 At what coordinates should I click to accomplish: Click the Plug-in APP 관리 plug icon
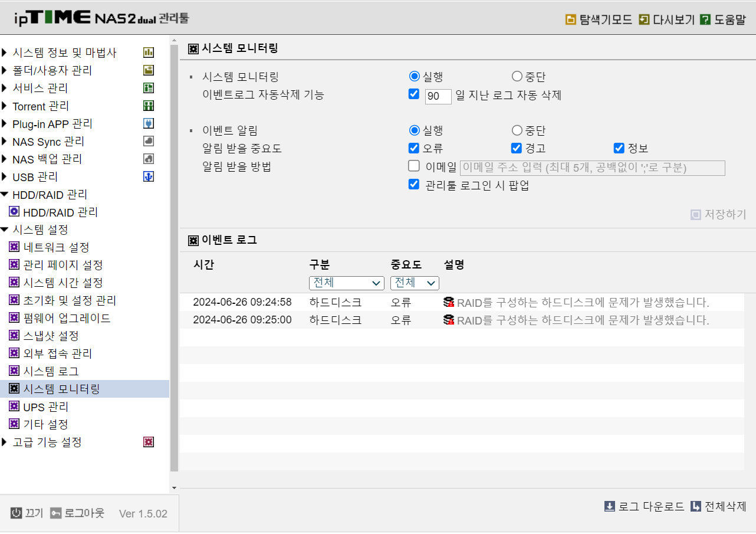(149, 123)
